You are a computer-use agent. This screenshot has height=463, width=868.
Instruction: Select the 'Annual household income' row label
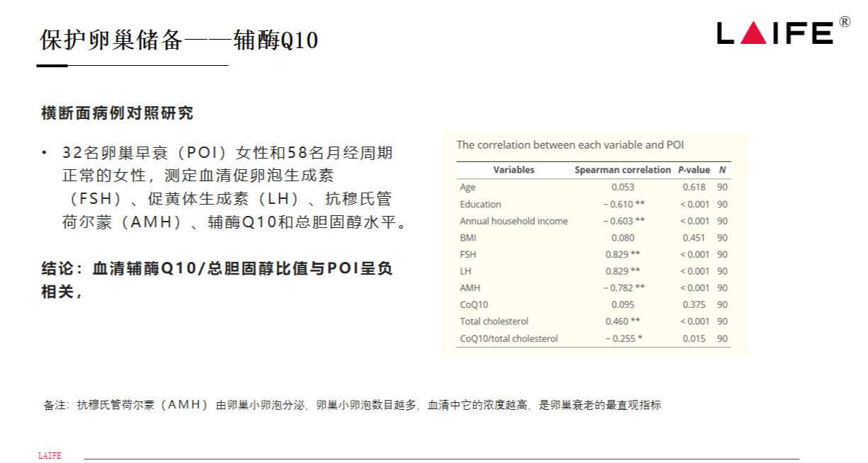point(514,221)
